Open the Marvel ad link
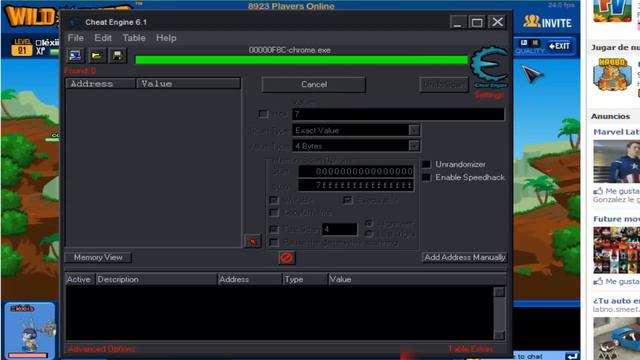Viewport: 640px width, 360px height. pos(616,132)
